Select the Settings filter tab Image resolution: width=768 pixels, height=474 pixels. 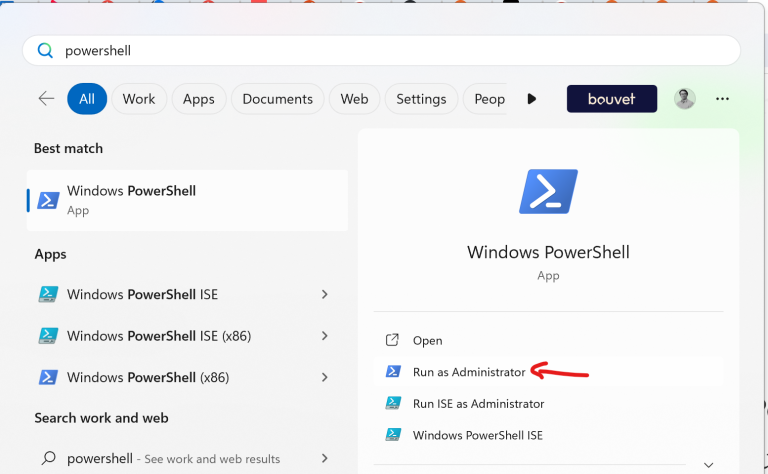421,98
